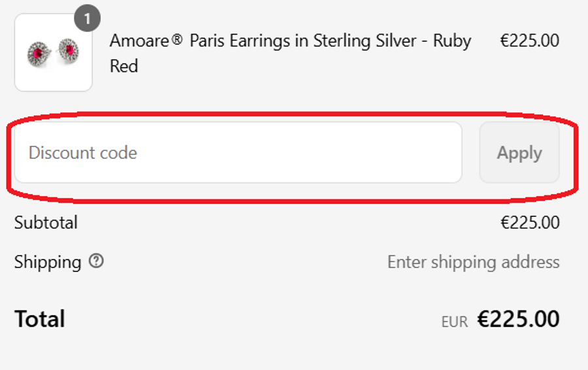Screen dimensions: 588x370
Task: Click the word Red below the title
Action: (124, 66)
